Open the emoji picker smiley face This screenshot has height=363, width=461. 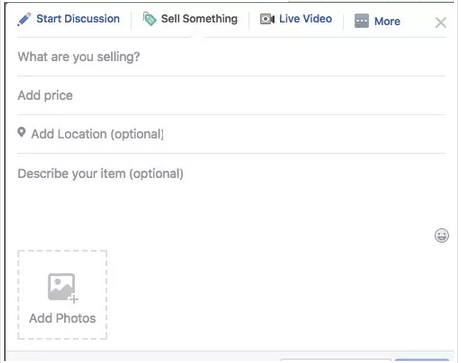441,236
